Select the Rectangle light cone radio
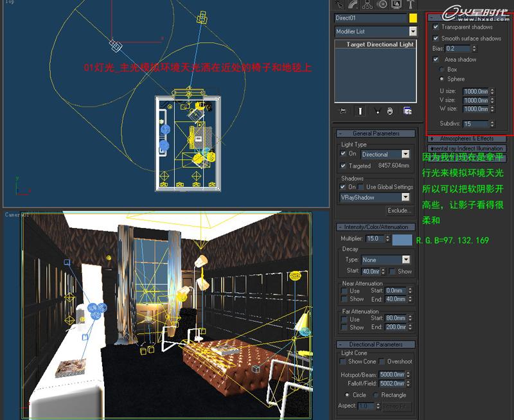The height and width of the screenshot is (420, 514). [376, 395]
